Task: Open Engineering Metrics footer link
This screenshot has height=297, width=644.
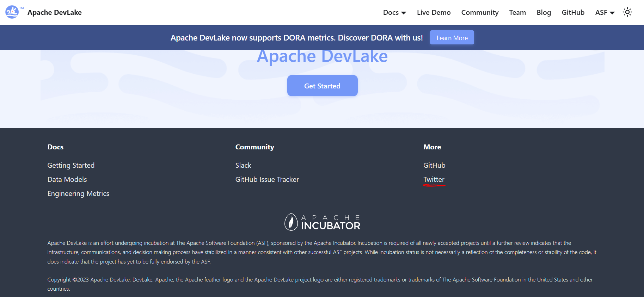Action: point(78,193)
